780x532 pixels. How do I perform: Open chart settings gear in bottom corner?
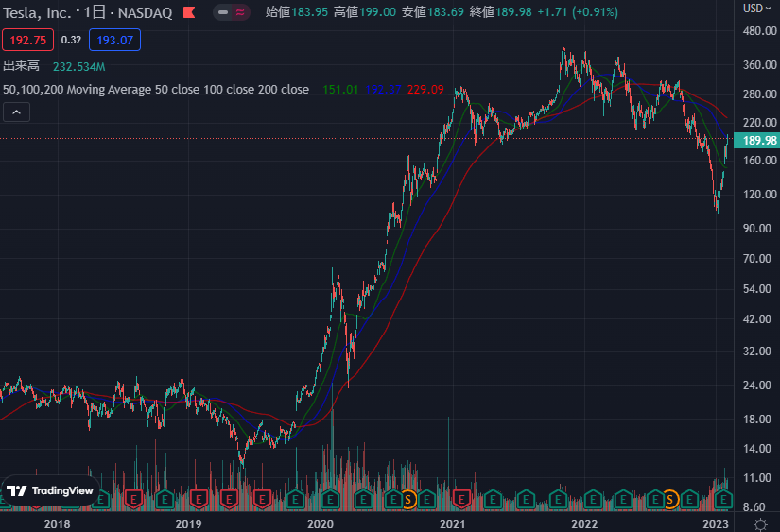click(760, 524)
